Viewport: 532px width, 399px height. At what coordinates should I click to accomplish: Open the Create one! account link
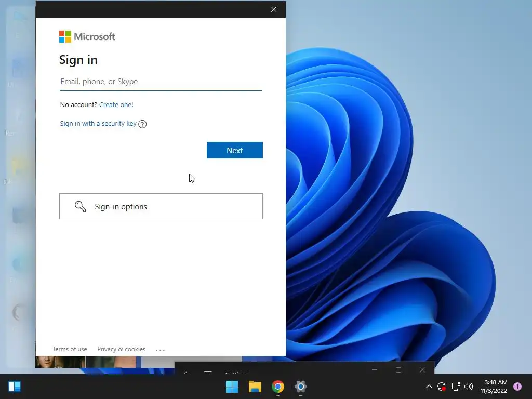point(116,104)
